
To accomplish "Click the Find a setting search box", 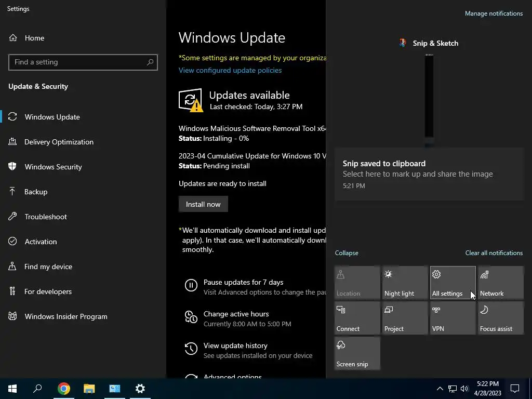I will point(83,62).
